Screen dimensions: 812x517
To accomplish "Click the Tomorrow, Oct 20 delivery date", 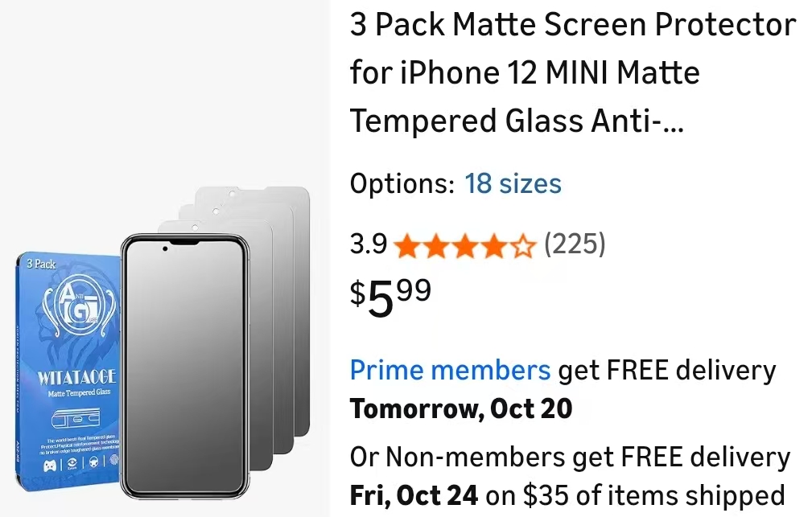I will point(461,409).
